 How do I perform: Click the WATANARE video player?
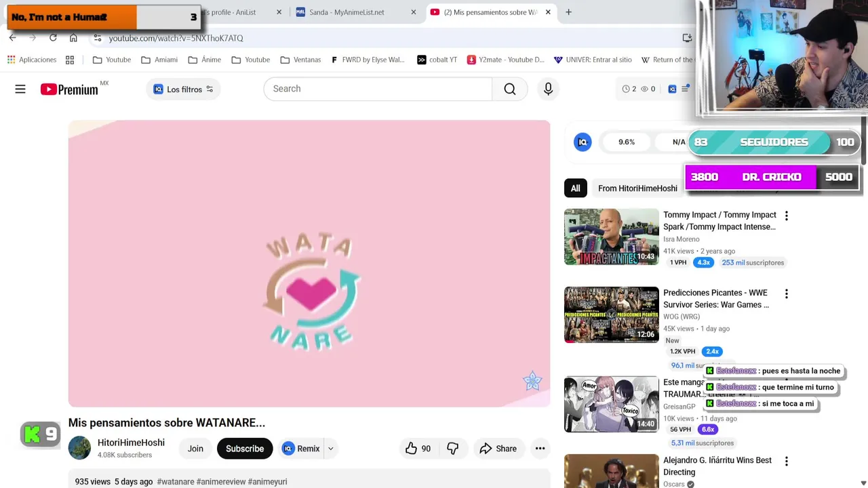(309, 264)
